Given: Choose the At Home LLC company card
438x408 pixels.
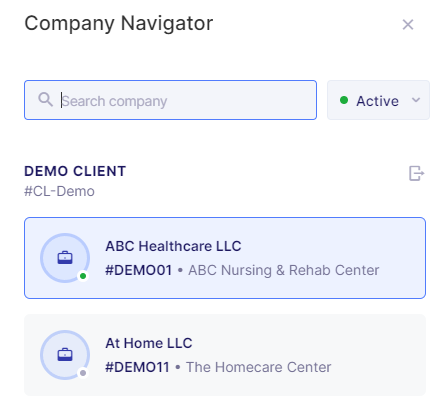Looking at the screenshot, I should click(x=225, y=355).
